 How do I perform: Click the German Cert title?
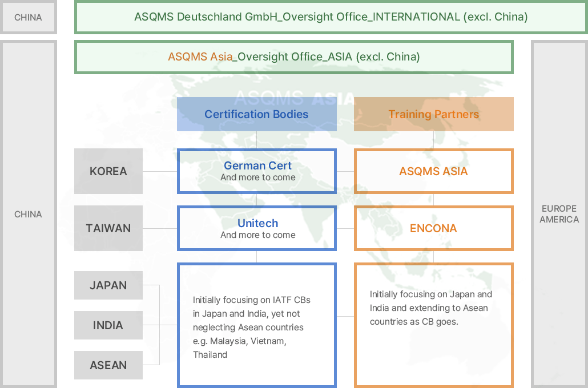[257, 165]
